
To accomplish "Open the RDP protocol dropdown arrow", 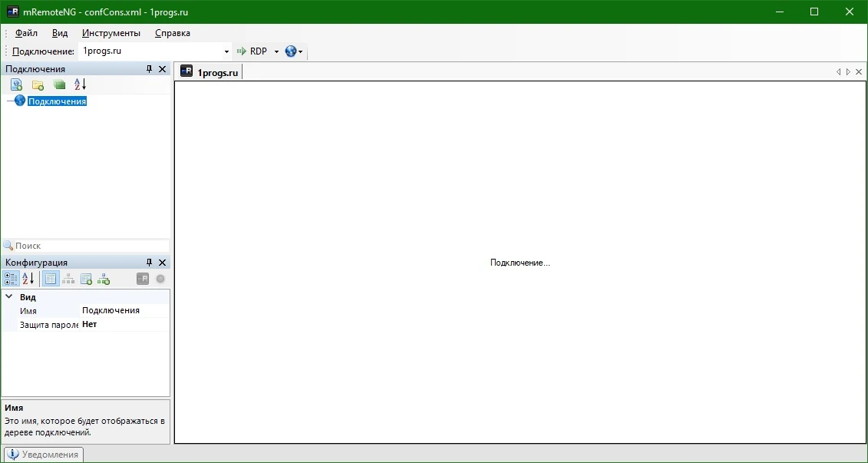I will 276,51.
